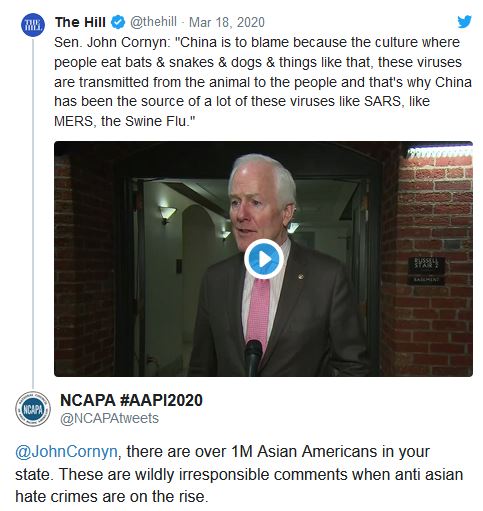
Task: Click the @JohnCornyn mention link
Action: point(66,452)
